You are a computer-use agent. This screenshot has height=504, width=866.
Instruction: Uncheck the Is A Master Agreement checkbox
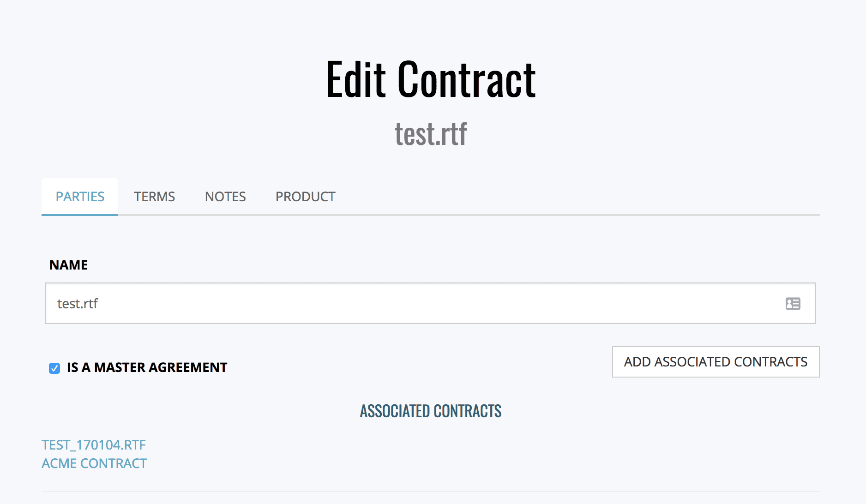click(x=54, y=368)
